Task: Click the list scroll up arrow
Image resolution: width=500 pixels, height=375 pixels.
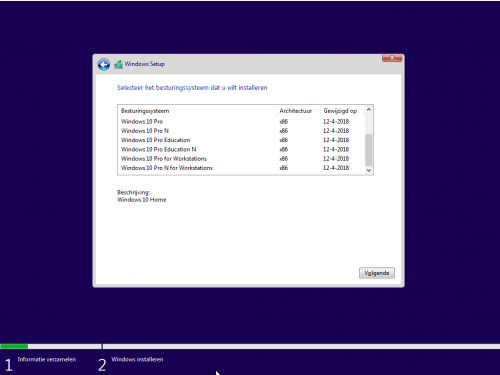Action: [x=369, y=110]
